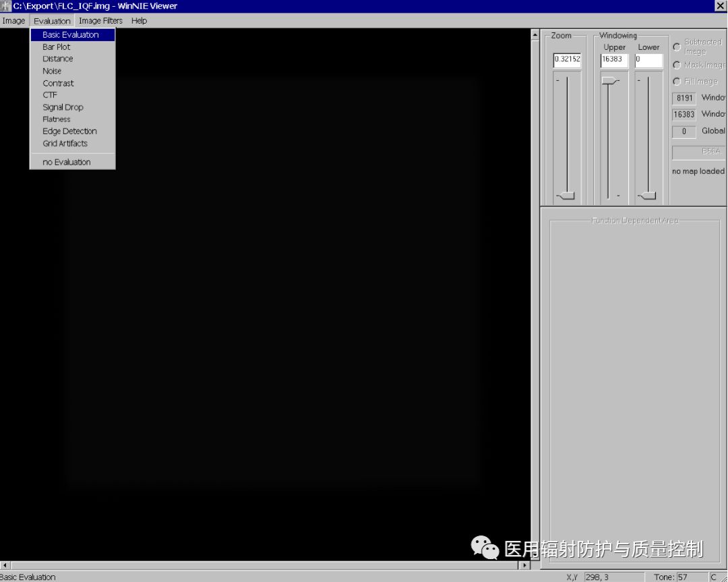Click the vertical scrollbar up arrow
Screen dimensions: 728x582
tap(535, 34)
